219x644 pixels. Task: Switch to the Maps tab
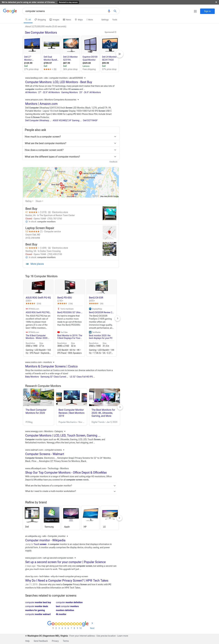point(79,19)
